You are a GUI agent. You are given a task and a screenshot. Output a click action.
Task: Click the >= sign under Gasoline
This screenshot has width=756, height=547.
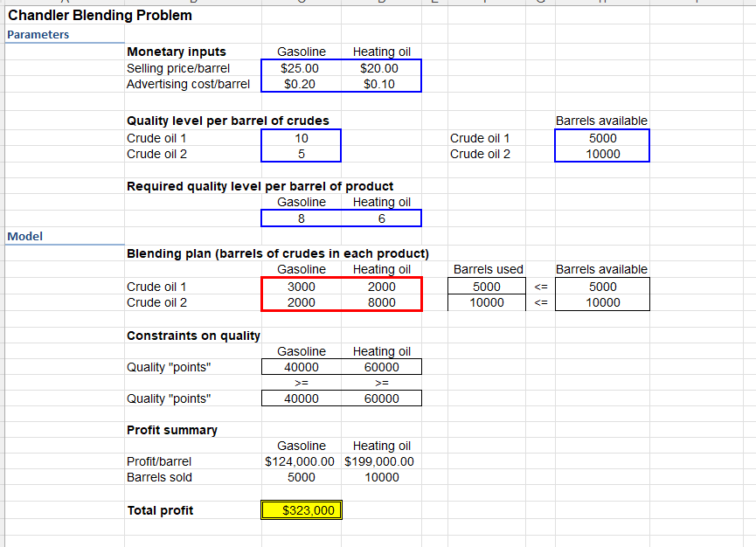(302, 383)
